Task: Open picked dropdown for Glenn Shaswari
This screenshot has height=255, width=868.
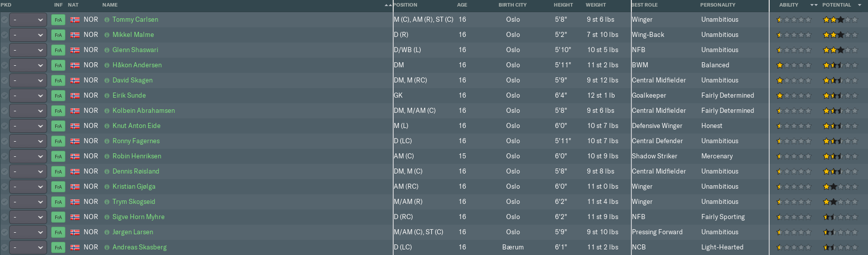Action: 28,50
